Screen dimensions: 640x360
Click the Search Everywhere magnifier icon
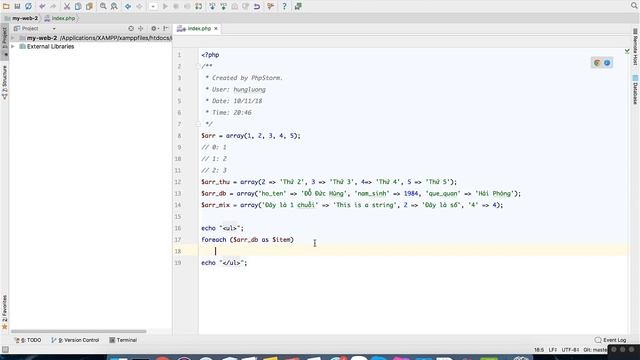click(x=634, y=6)
